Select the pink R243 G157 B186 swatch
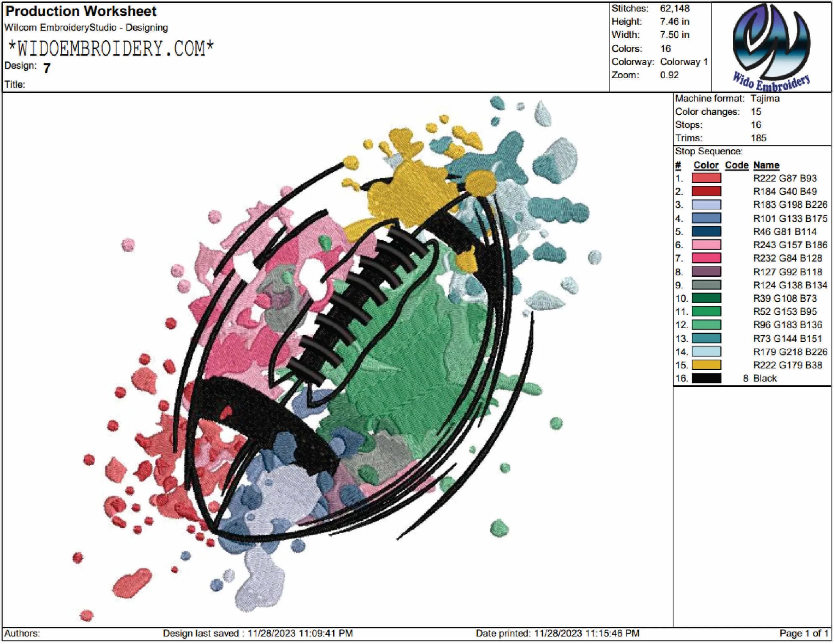The width and height of the screenshot is (834, 644). point(706,245)
